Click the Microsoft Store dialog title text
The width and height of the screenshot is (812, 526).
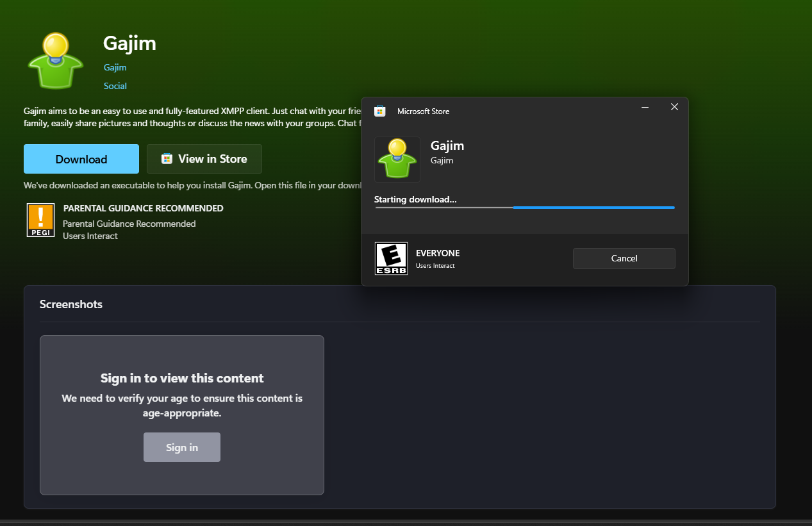[x=423, y=111]
